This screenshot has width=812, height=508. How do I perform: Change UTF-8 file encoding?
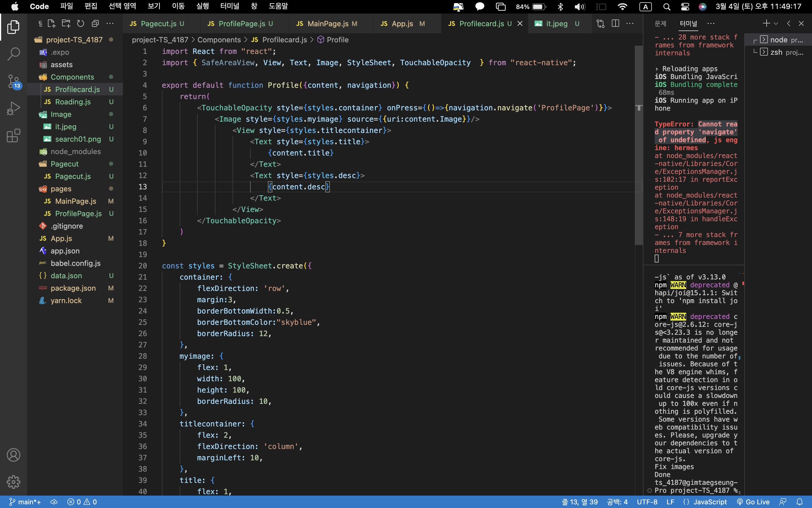647,502
